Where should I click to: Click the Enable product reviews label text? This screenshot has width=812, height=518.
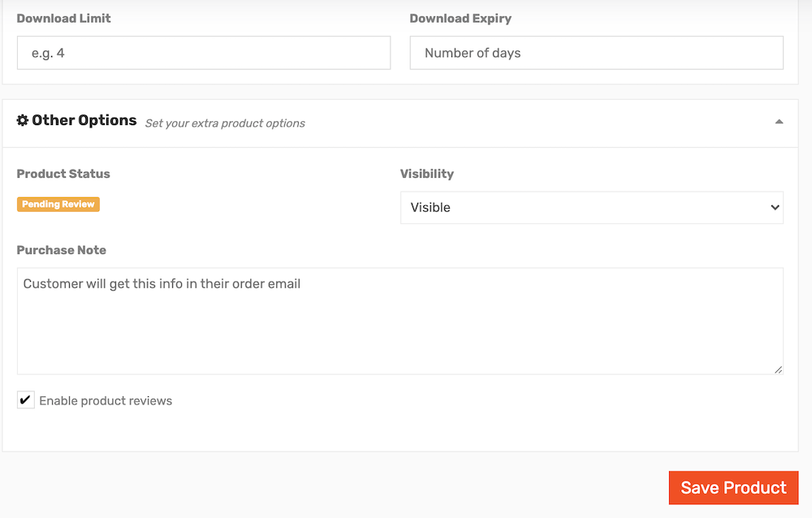coord(106,401)
